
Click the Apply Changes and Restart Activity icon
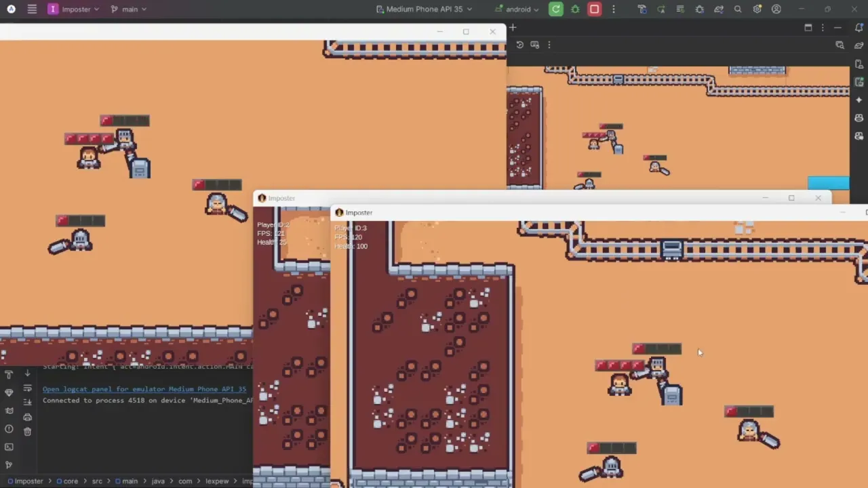point(661,9)
